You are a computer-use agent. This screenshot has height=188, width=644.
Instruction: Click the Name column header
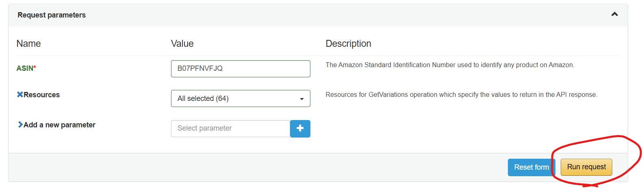pos(28,44)
